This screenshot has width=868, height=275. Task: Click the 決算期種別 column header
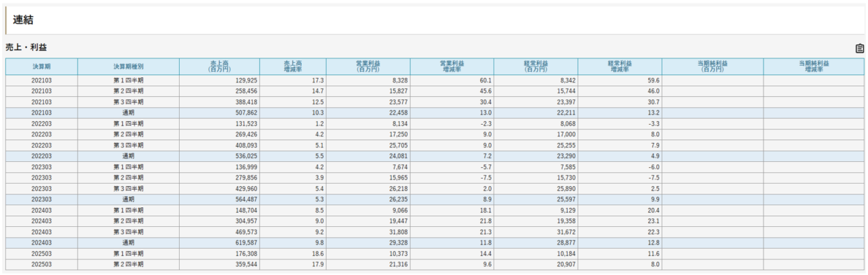click(128, 66)
